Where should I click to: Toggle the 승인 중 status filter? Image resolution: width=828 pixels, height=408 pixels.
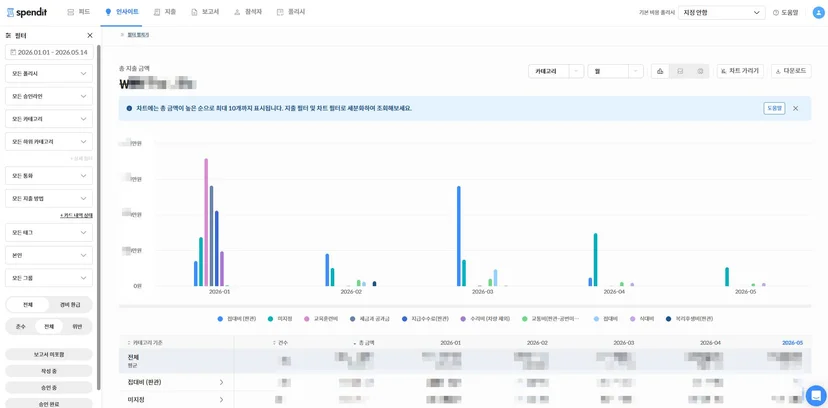(49, 387)
